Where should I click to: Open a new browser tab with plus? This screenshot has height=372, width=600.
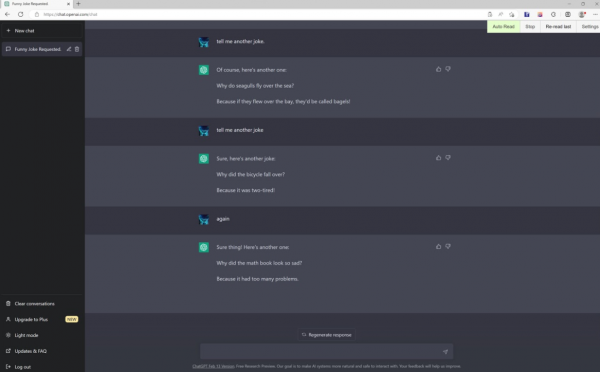[x=78, y=4]
